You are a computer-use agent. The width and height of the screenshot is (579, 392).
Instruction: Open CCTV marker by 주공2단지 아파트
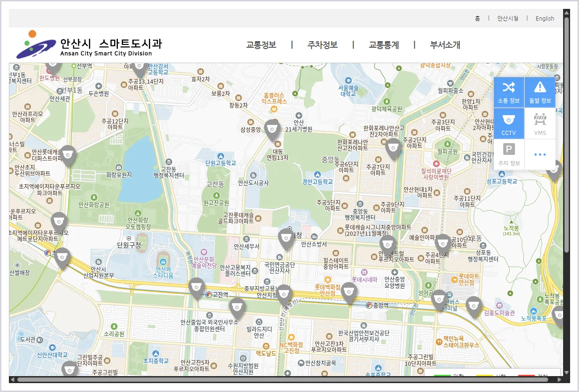click(393, 148)
